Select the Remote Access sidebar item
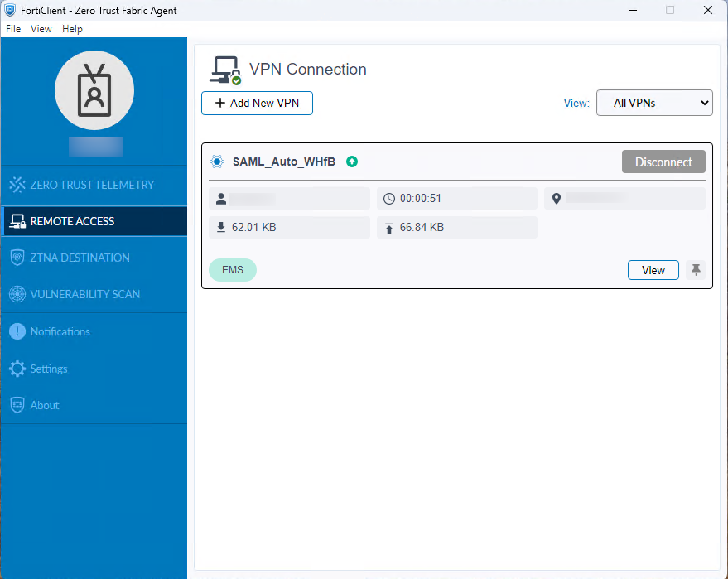Screen dimensions: 728x579 tap(94, 221)
